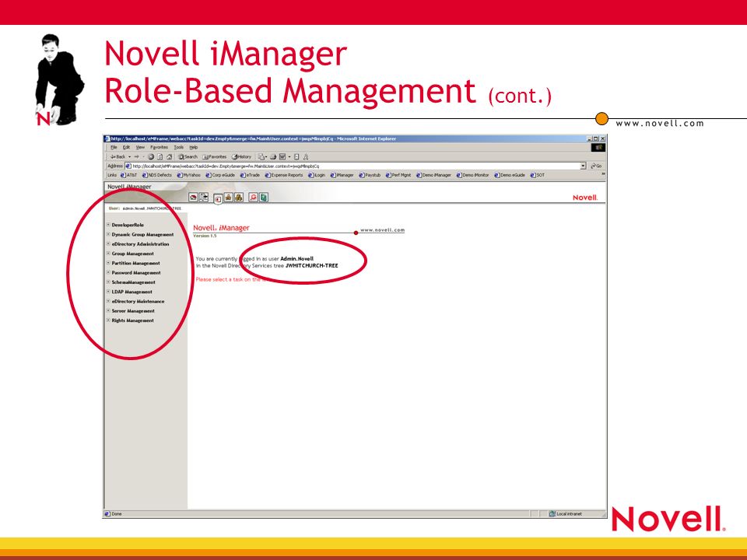Click the Links bar overflow chevron
This screenshot has width=747, height=560.
[x=603, y=173]
